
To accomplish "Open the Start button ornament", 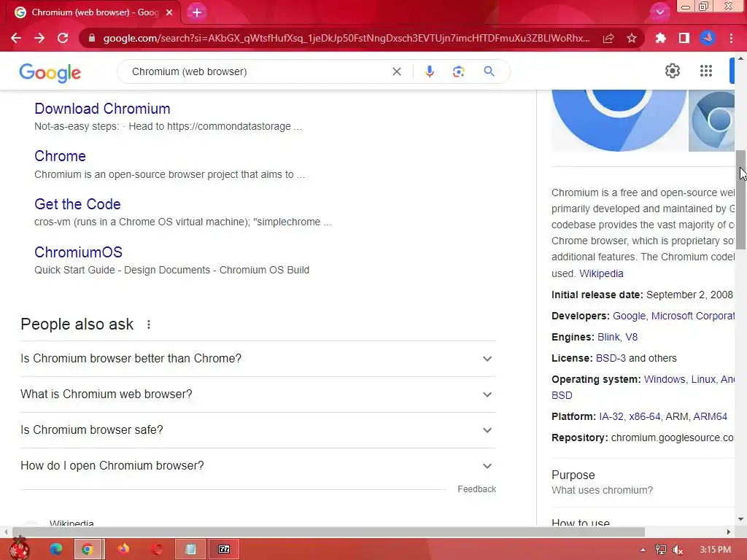I will (x=20, y=548).
